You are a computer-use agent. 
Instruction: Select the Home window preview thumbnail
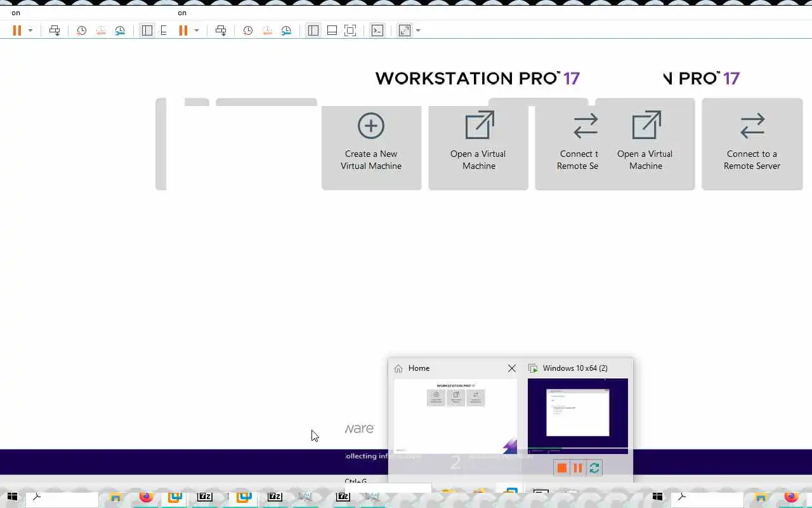tap(455, 416)
